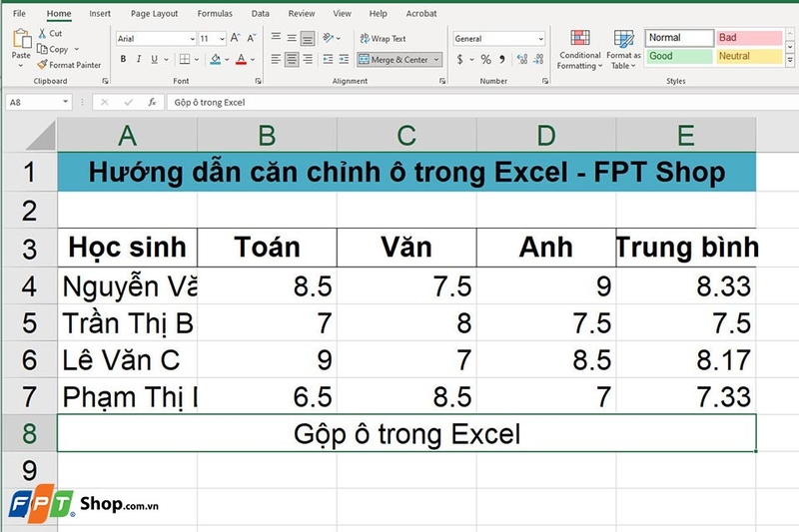Apply the fill color bucket
The height and width of the screenshot is (532, 799).
(216, 60)
